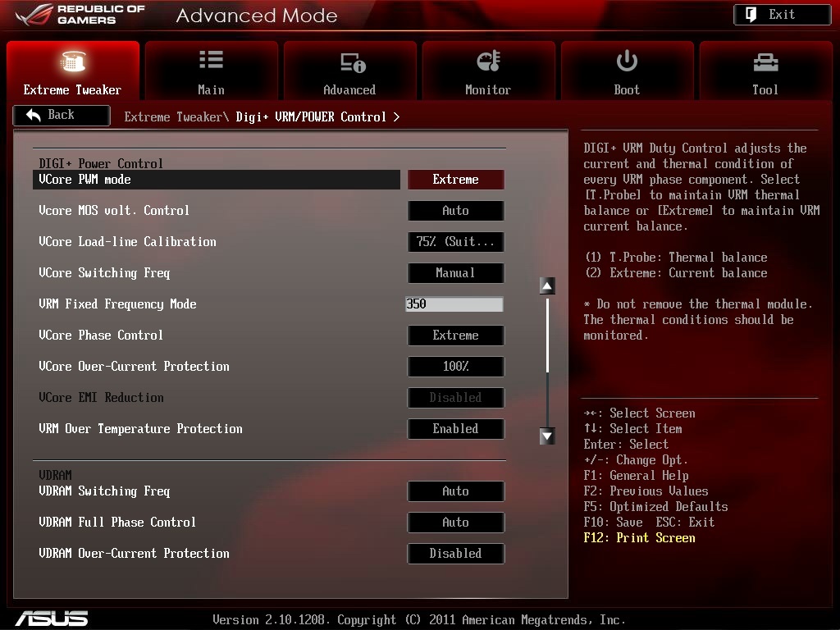
Task: Open the Tool tab
Action: coord(765,71)
